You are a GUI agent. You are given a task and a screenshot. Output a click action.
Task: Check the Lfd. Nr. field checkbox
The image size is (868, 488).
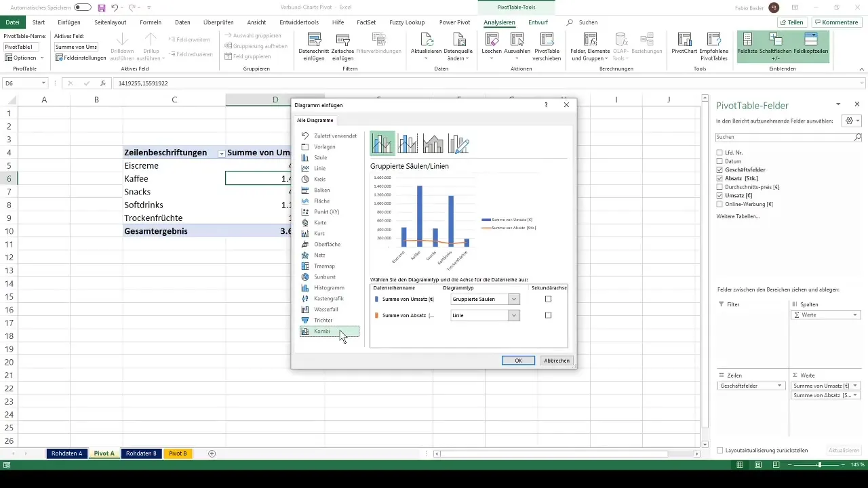click(x=719, y=152)
